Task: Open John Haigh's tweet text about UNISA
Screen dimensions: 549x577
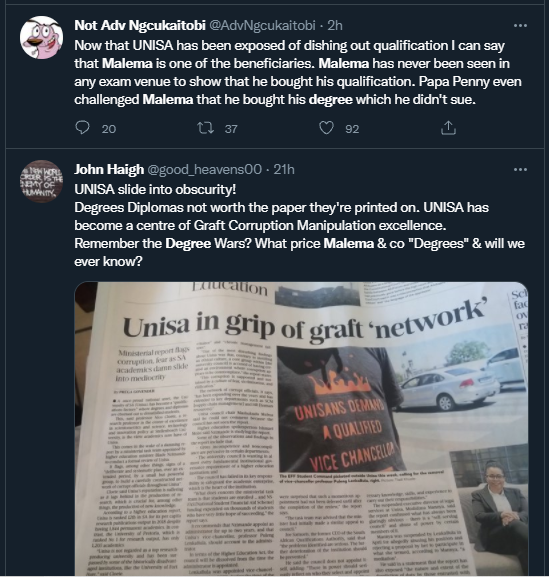Action: (x=300, y=225)
